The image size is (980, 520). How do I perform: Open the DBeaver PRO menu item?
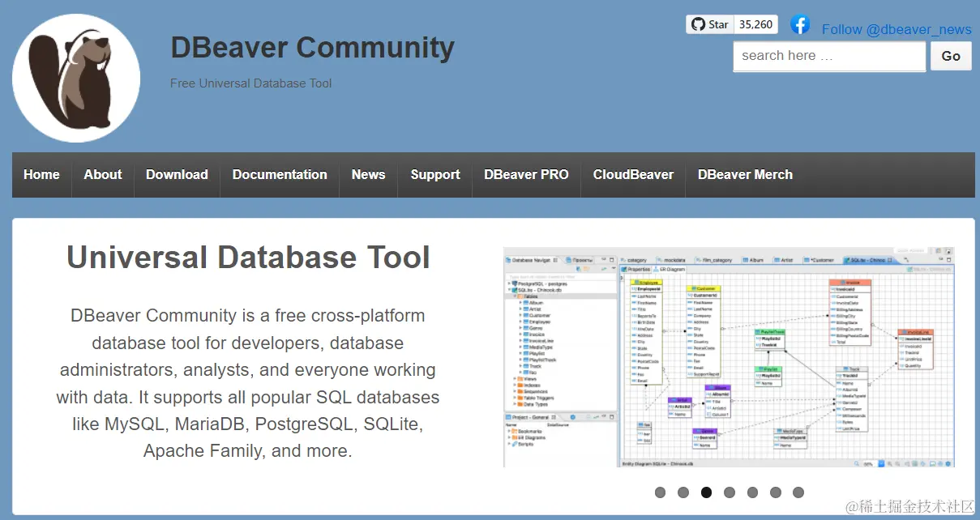coord(526,175)
